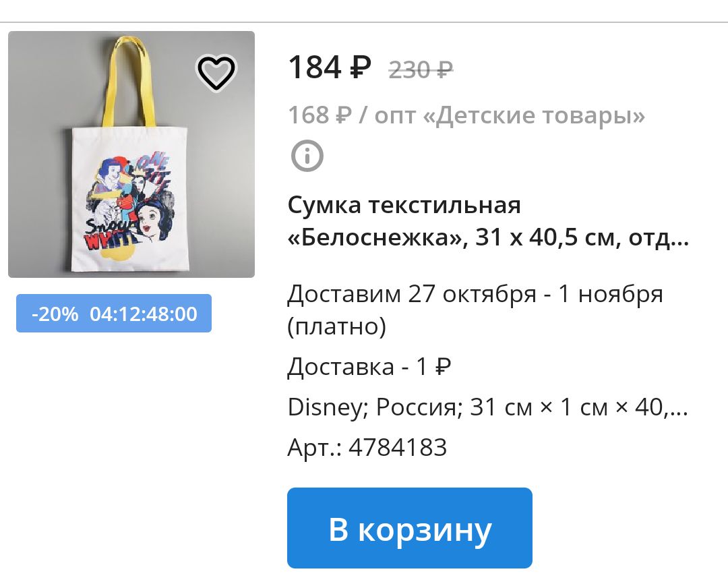
Task: Open the «Детские товары» wholesale category
Action: click(534, 116)
